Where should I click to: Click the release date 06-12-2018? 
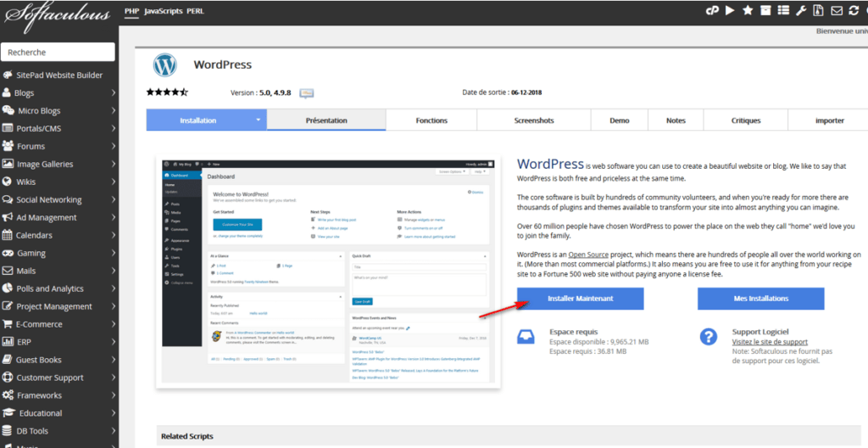(x=526, y=92)
